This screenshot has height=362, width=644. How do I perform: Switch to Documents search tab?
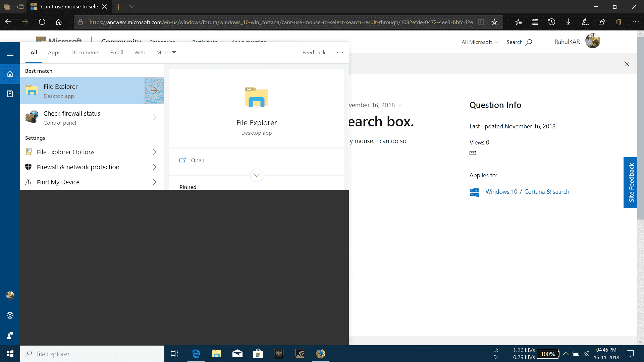[85, 52]
